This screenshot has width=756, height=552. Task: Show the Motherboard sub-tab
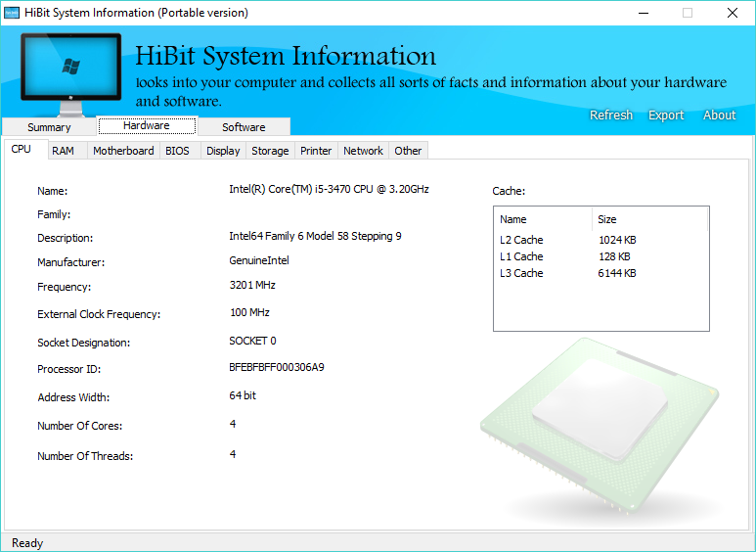[123, 151]
